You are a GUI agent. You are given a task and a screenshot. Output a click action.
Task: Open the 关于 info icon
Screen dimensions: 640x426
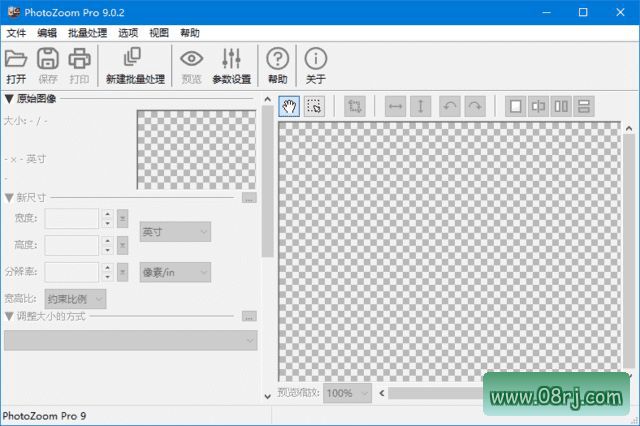click(x=316, y=65)
